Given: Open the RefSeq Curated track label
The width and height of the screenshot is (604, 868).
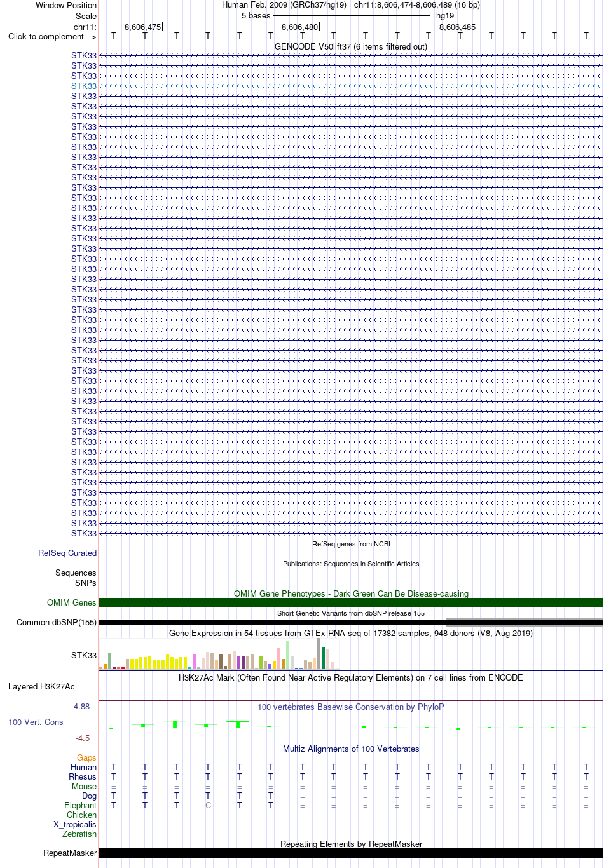Looking at the screenshot, I should pos(67,553).
